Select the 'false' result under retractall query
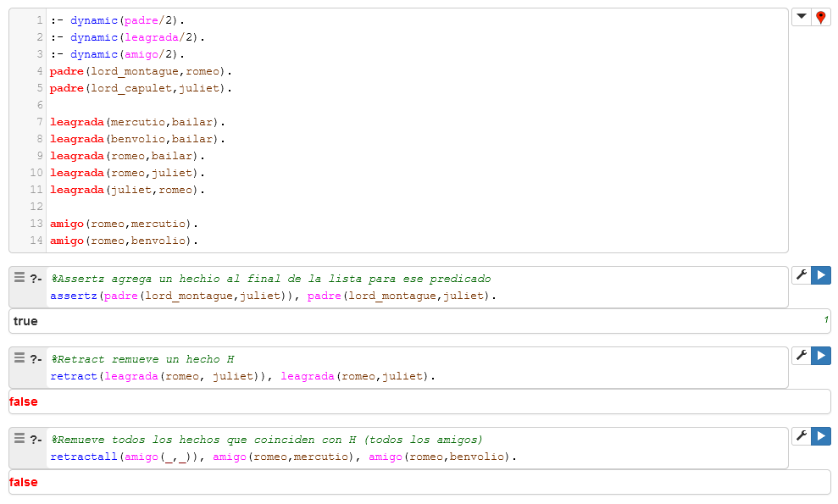The width and height of the screenshot is (838, 504). click(x=24, y=482)
